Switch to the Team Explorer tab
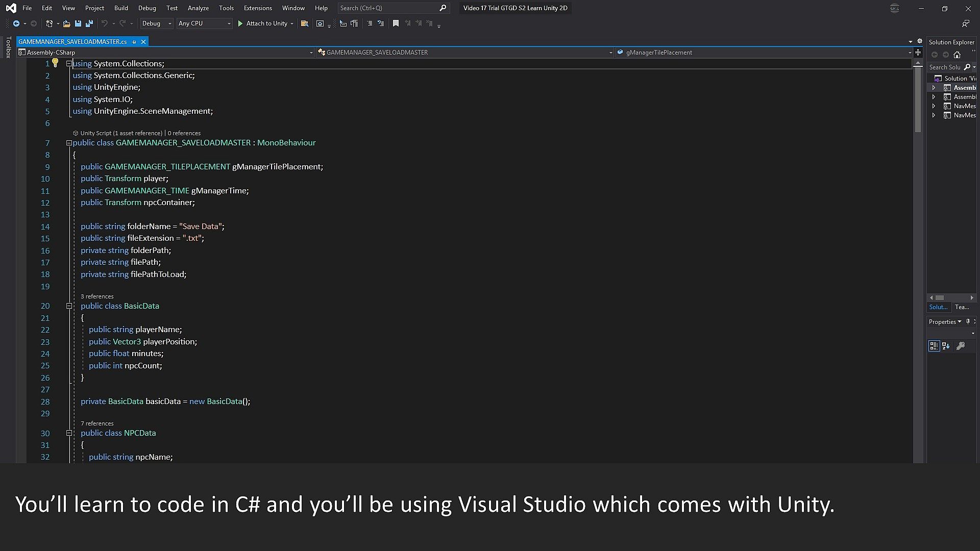980x551 pixels. [962, 307]
